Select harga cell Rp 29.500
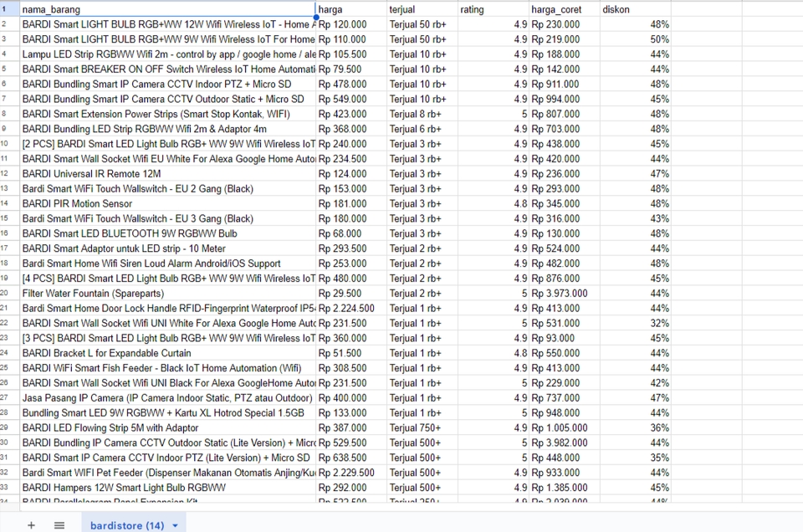Viewport: 803px width, 532px height. click(x=351, y=294)
